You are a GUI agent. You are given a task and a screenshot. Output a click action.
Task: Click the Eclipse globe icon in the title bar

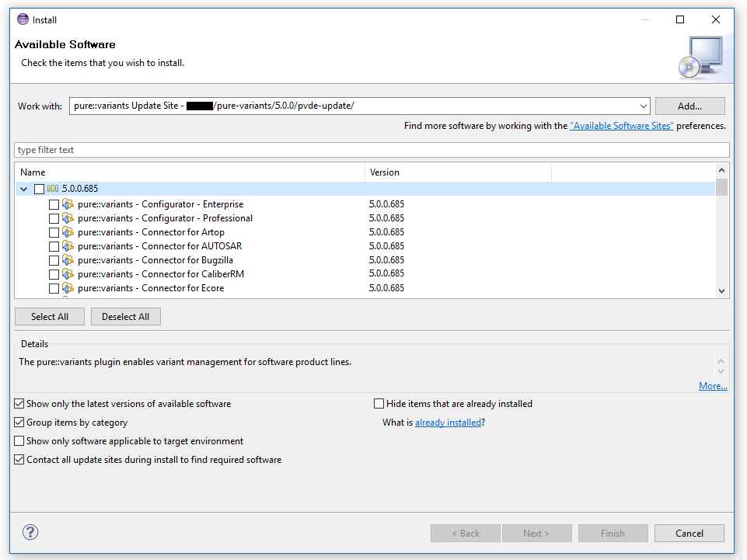[x=21, y=19]
